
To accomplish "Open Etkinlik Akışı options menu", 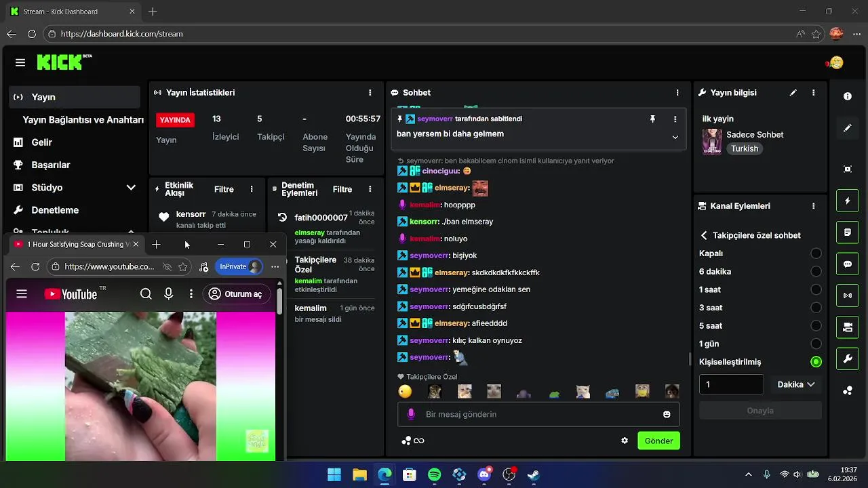I will pos(252,189).
